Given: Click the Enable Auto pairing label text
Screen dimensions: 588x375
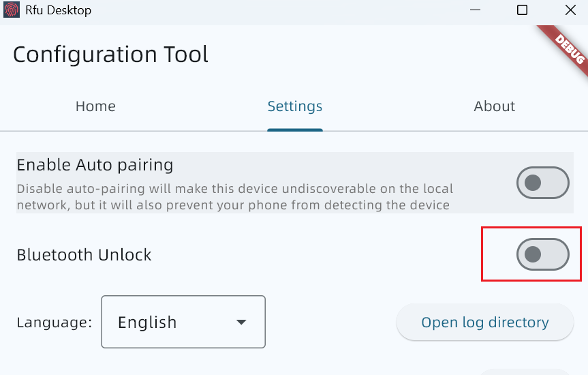Looking at the screenshot, I should pos(95,165).
